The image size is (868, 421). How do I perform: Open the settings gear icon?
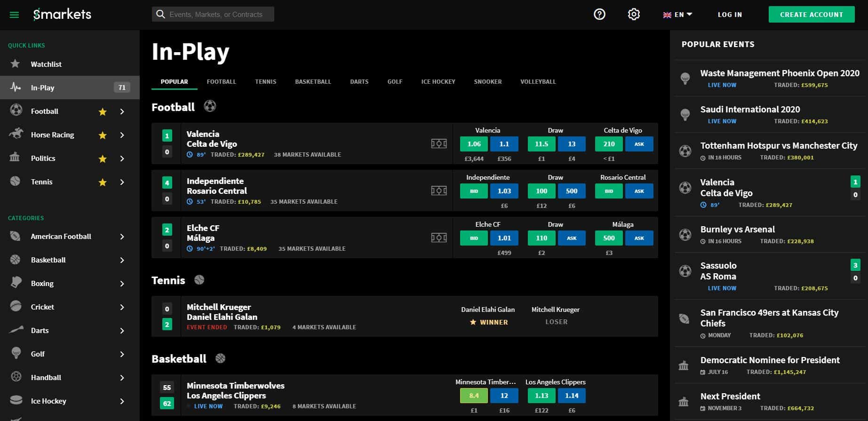coord(634,15)
